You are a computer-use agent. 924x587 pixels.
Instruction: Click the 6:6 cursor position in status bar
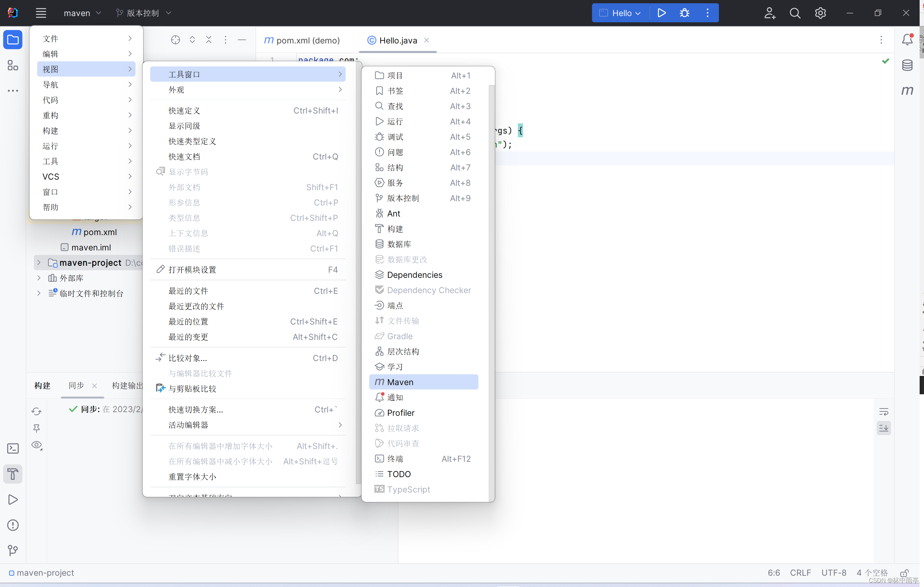click(x=774, y=572)
